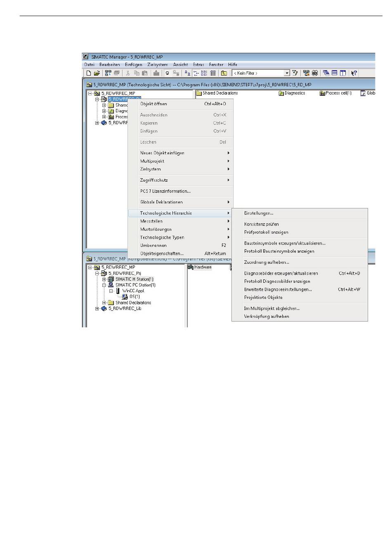Screen dimensions: 392x537
Task: Open the Zugriffsschutz submenu
Action: (x=181, y=180)
